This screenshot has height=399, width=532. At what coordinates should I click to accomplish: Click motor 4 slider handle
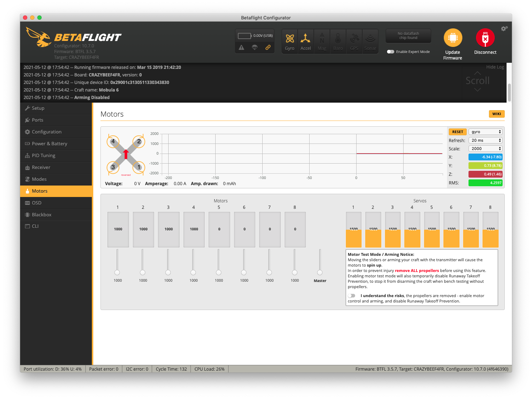[x=193, y=272]
